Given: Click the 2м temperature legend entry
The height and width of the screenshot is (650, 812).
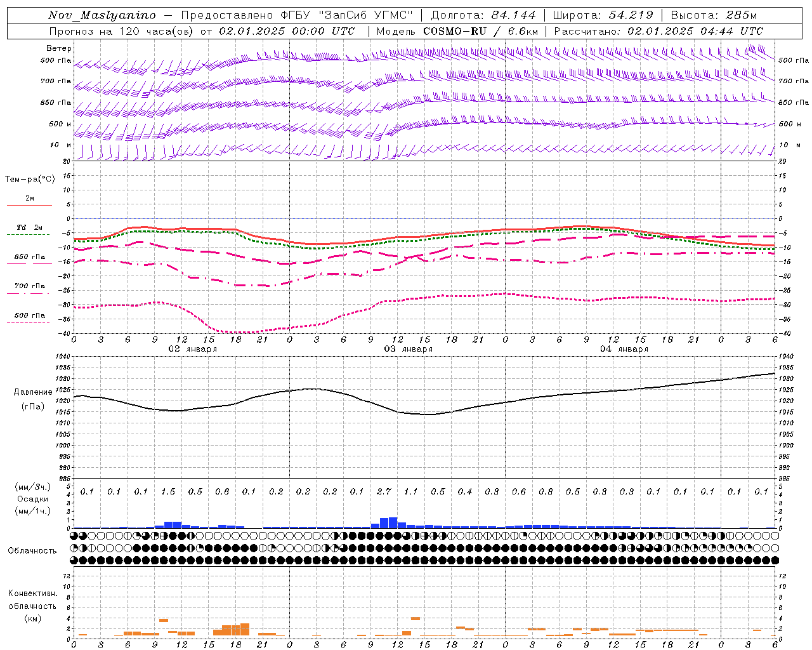Looking at the screenshot, I should [30, 198].
